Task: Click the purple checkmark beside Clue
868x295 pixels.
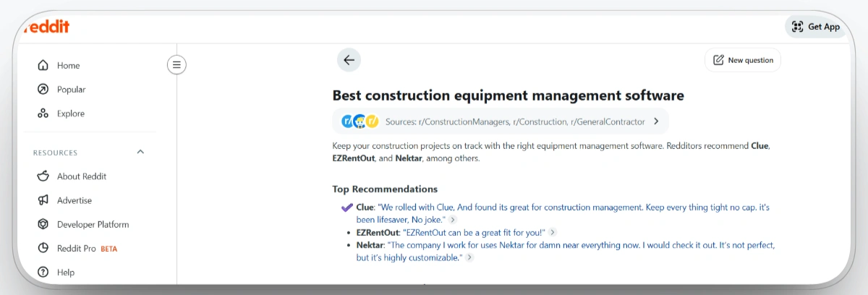Action: click(347, 208)
